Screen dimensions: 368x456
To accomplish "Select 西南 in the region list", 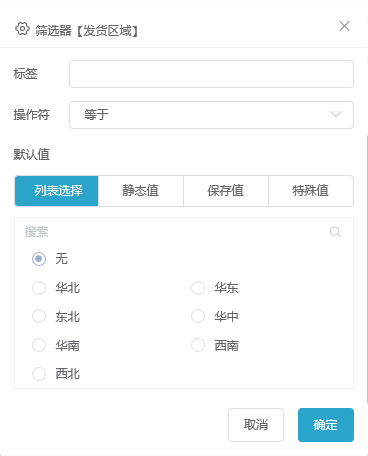I will pos(198,345).
